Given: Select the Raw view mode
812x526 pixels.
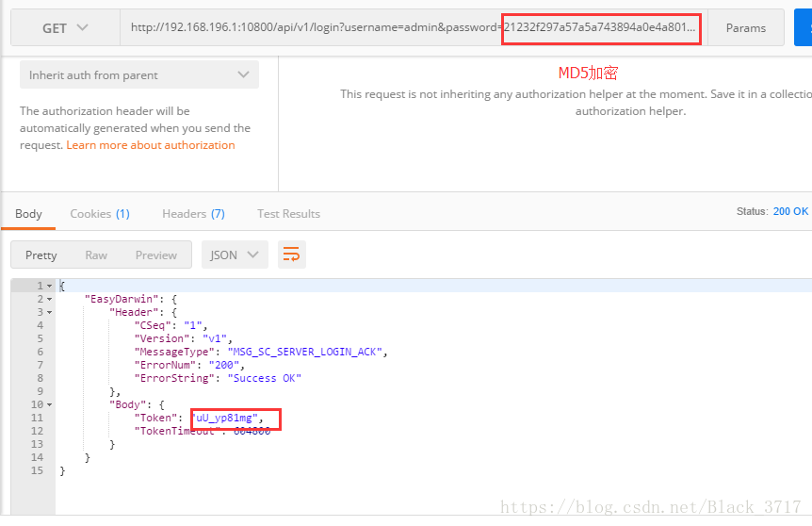Looking at the screenshot, I should pyautogui.click(x=96, y=255).
